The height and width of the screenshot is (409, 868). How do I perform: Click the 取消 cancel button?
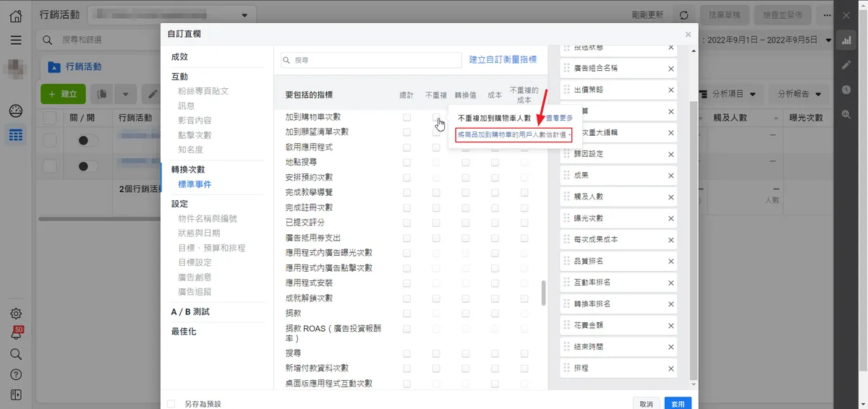point(646,403)
